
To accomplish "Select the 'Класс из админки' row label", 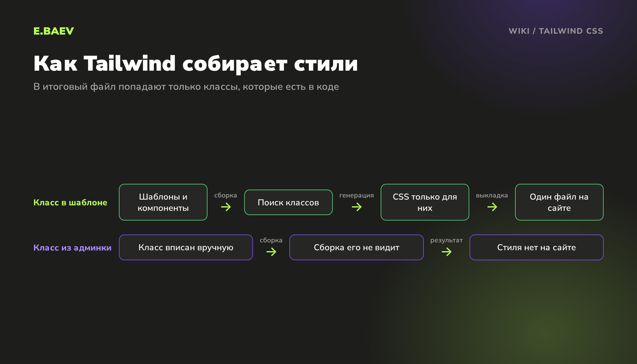I will click(72, 248).
